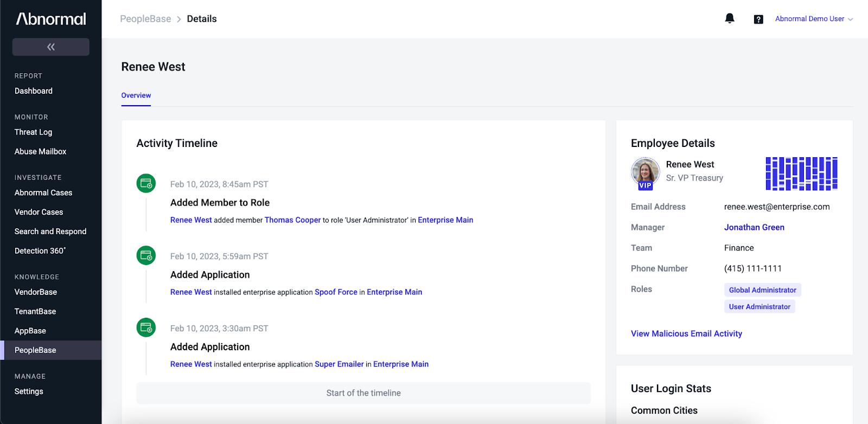Click the User Login Stats heading
Viewport: 868px width, 424px height.
(x=671, y=389)
